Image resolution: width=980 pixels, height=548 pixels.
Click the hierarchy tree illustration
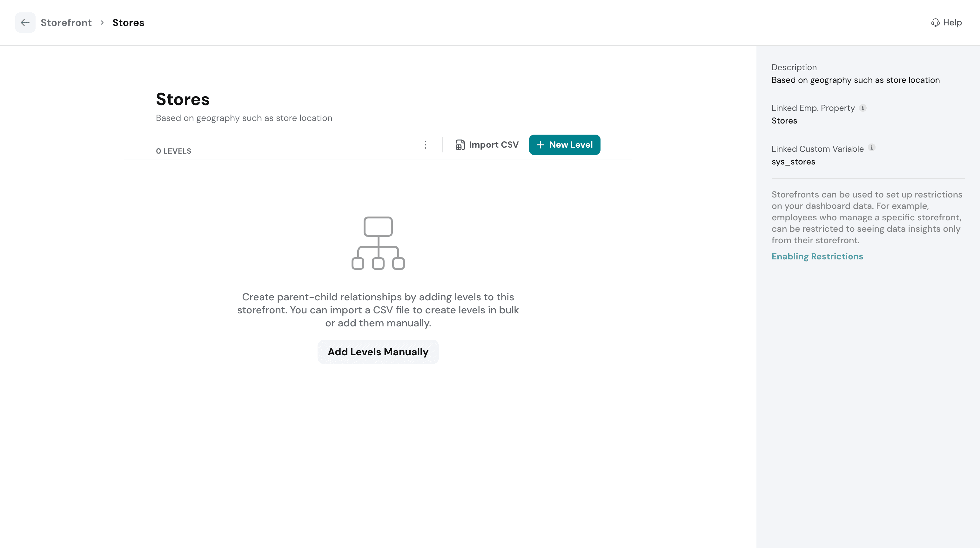378,243
